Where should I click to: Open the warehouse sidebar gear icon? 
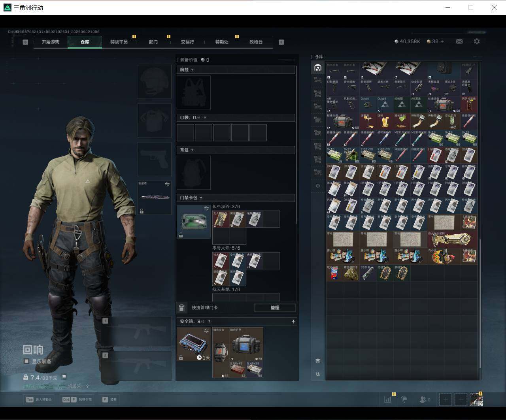[x=317, y=186]
